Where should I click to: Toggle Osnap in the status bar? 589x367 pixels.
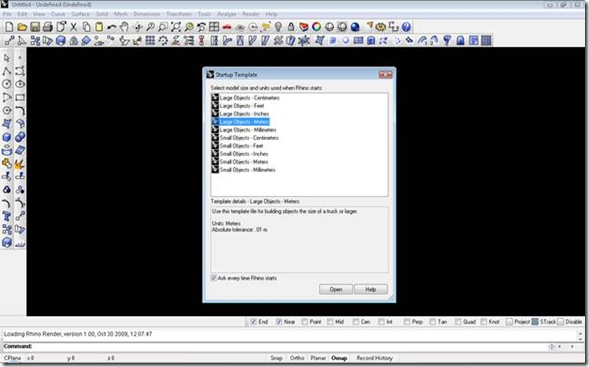pyautogui.click(x=339, y=358)
